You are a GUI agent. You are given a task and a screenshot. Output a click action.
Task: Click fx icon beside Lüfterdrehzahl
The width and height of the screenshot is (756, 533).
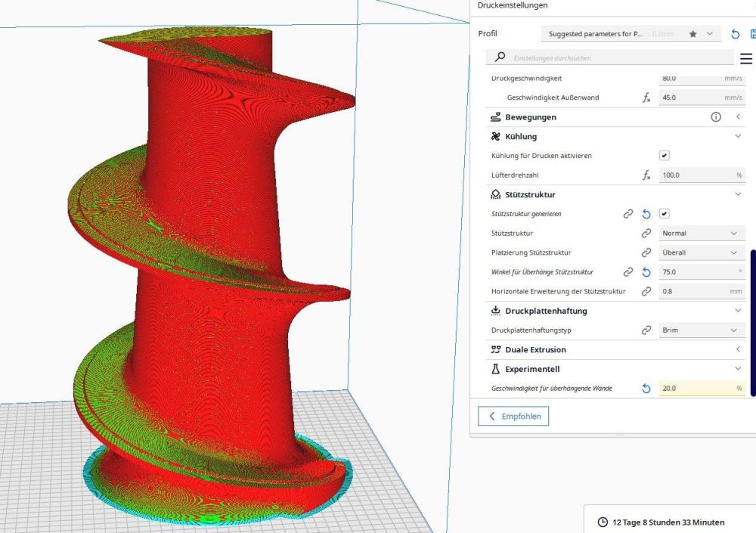tap(646, 175)
